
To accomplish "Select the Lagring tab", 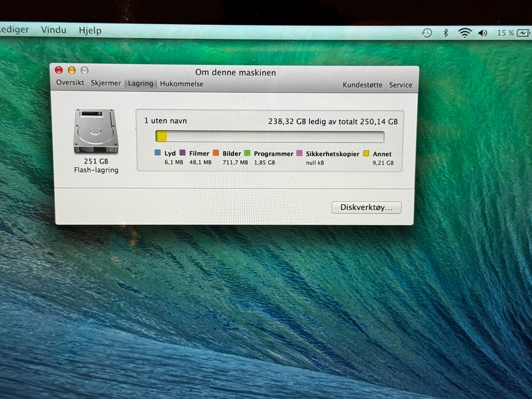I will point(140,84).
